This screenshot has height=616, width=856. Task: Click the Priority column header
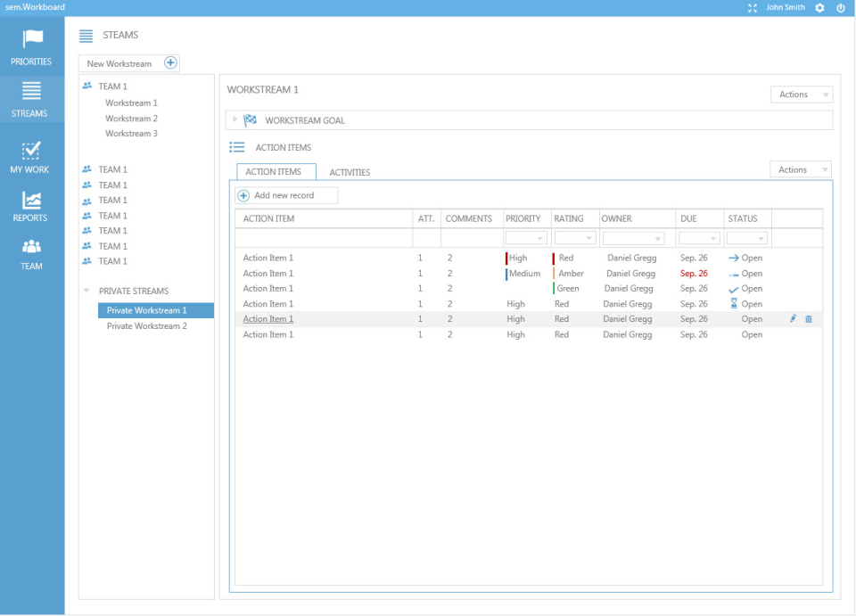[523, 218]
